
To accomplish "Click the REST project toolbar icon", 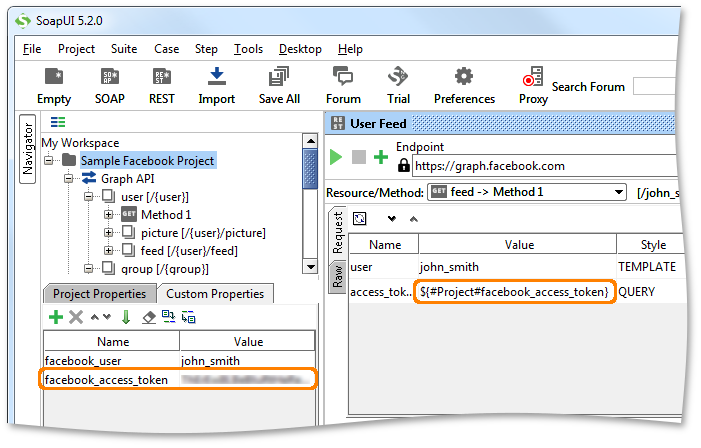I will tap(161, 86).
